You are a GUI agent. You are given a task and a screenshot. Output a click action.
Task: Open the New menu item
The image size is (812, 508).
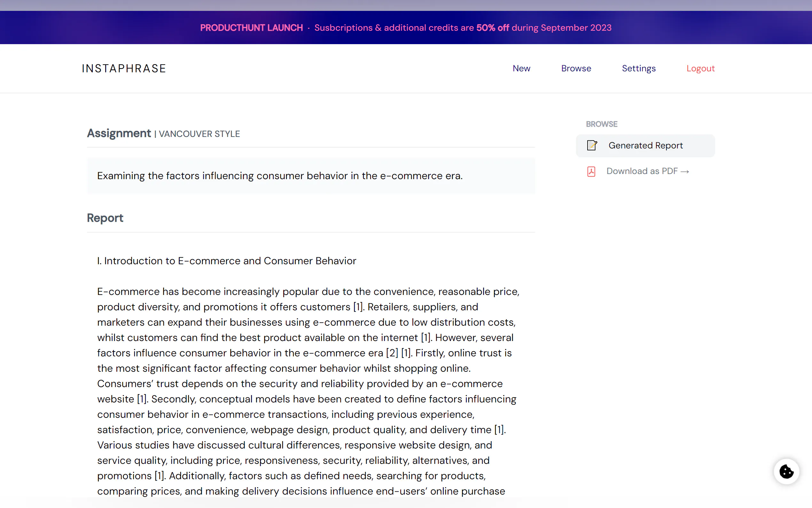[x=521, y=68]
